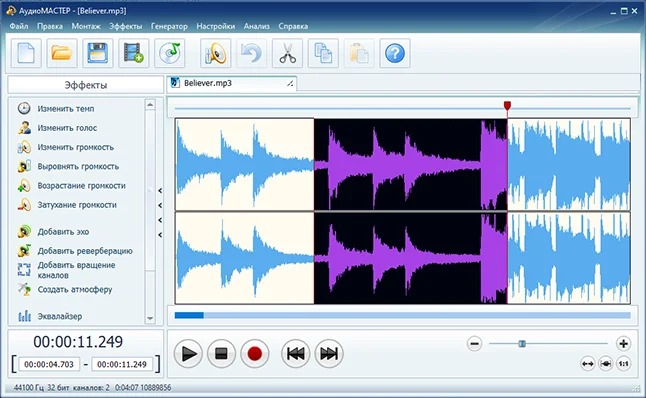Open the Правка menu

coord(50,26)
